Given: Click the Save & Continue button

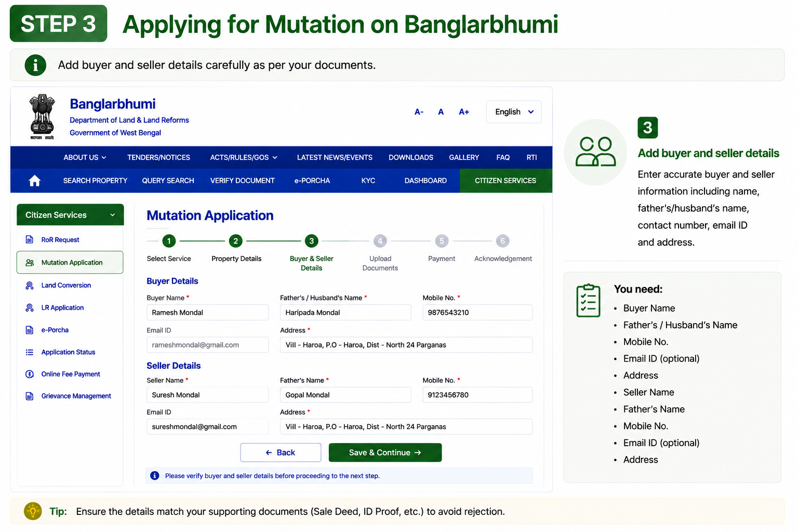Looking at the screenshot, I should pos(385,453).
